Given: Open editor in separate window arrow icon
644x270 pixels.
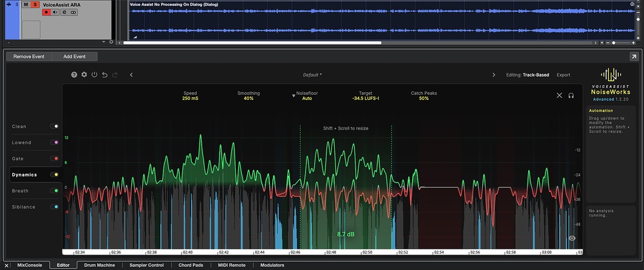Looking at the screenshot, I should click(x=634, y=57).
